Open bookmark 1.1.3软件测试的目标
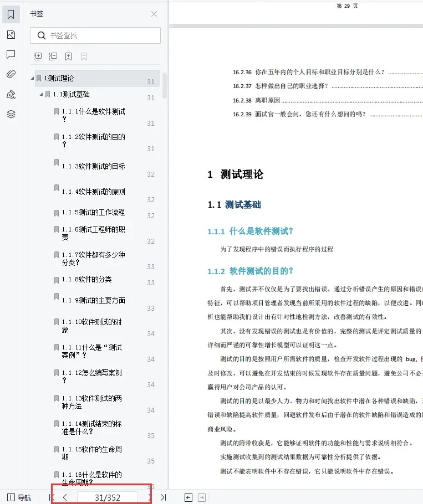Image resolution: width=423 pixels, height=504 pixels. [93, 166]
